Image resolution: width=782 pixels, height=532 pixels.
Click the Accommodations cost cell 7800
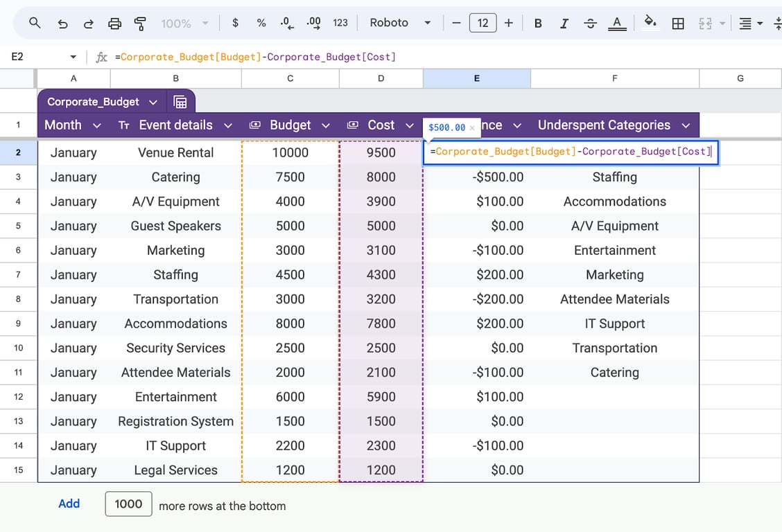click(381, 323)
